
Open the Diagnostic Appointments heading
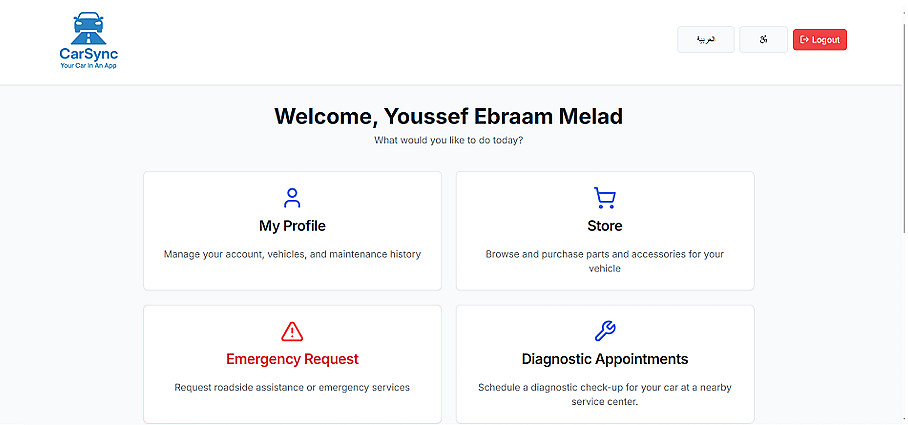click(605, 359)
